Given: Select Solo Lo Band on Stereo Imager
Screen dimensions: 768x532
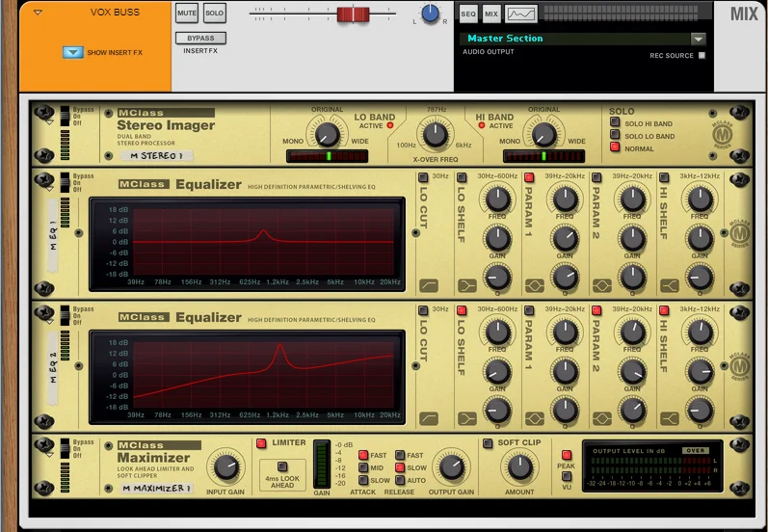Looking at the screenshot, I should (x=614, y=136).
